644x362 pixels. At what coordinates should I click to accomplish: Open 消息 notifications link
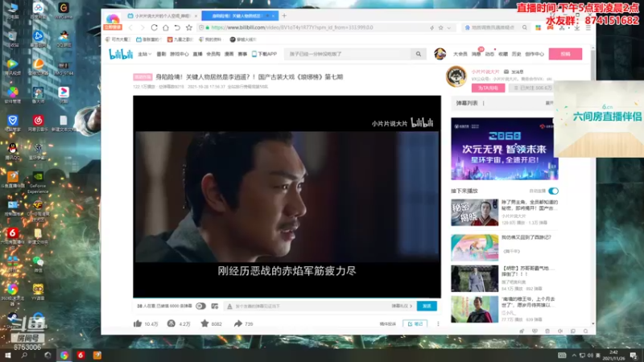[x=476, y=54]
